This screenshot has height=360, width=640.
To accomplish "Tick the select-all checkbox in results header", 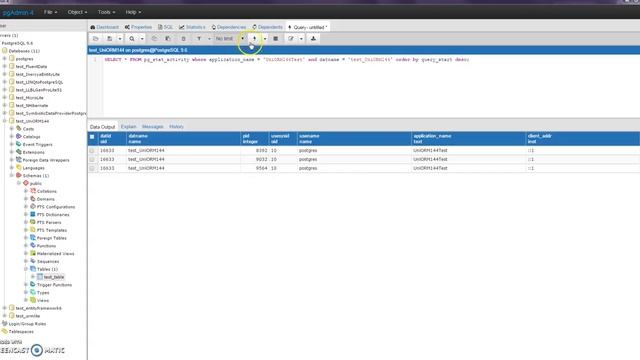I will tap(92, 137).
